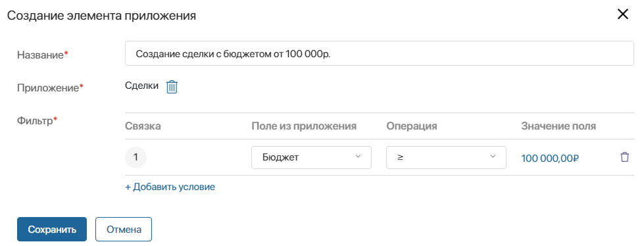Remove the Сделки application with trash icon

172,87
